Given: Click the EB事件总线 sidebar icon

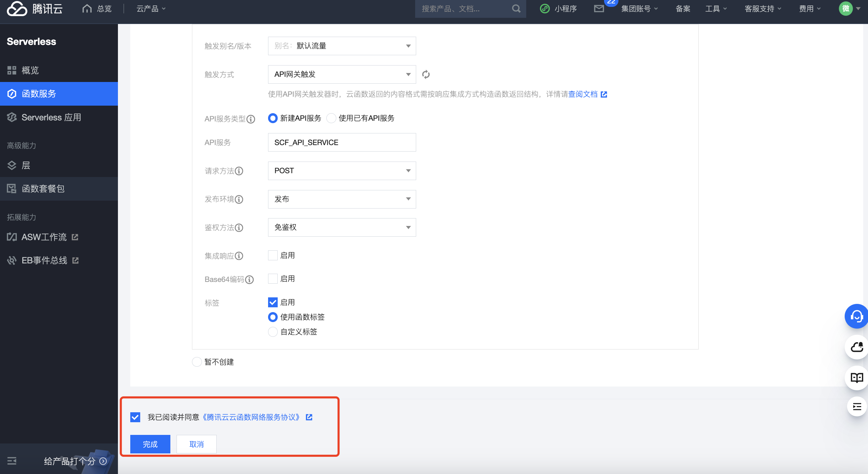Looking at the screenshot, I should coord(12,260).
